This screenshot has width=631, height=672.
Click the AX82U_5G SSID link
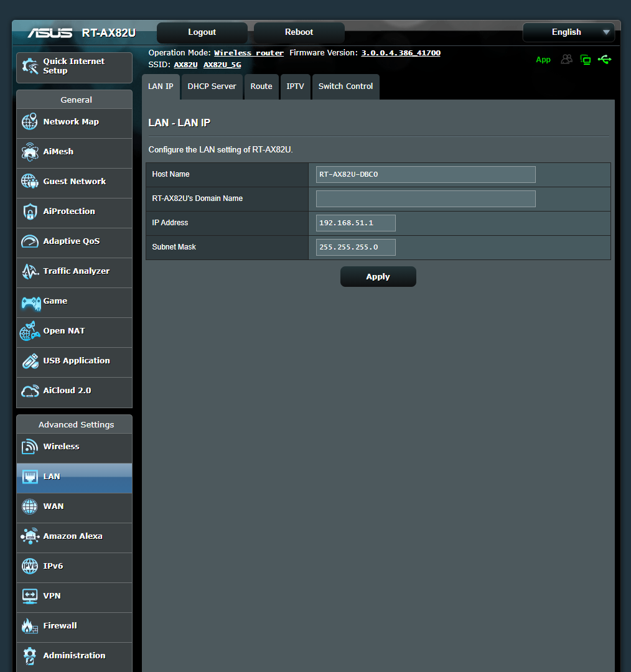point(222,65)
